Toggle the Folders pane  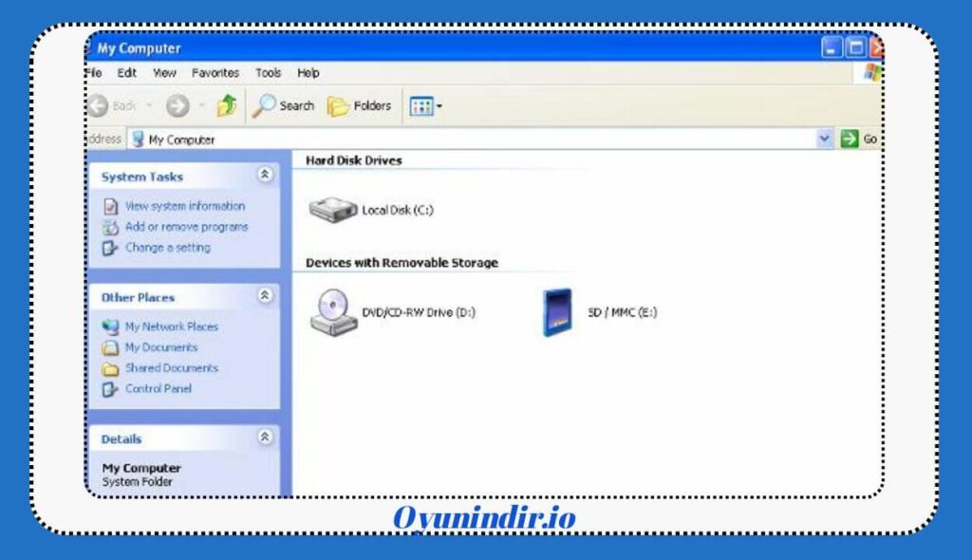click(x=360, y=106)
